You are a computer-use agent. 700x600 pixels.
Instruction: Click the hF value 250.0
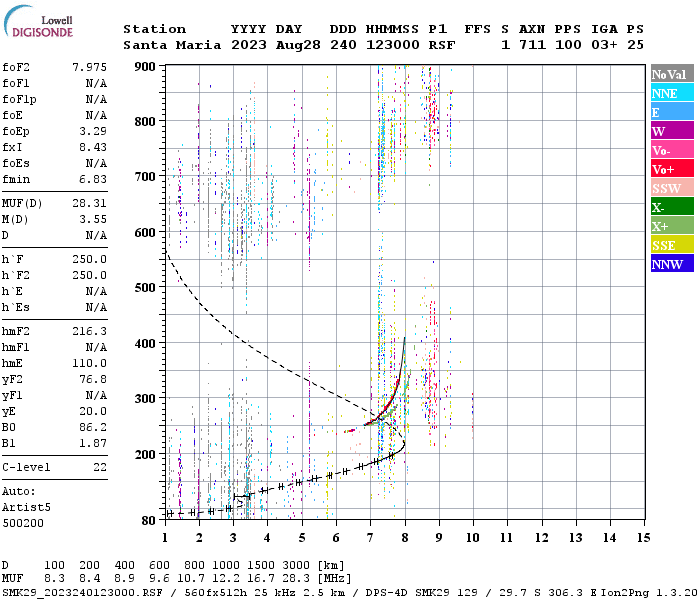pyautogui.click(x=90, y=259)
